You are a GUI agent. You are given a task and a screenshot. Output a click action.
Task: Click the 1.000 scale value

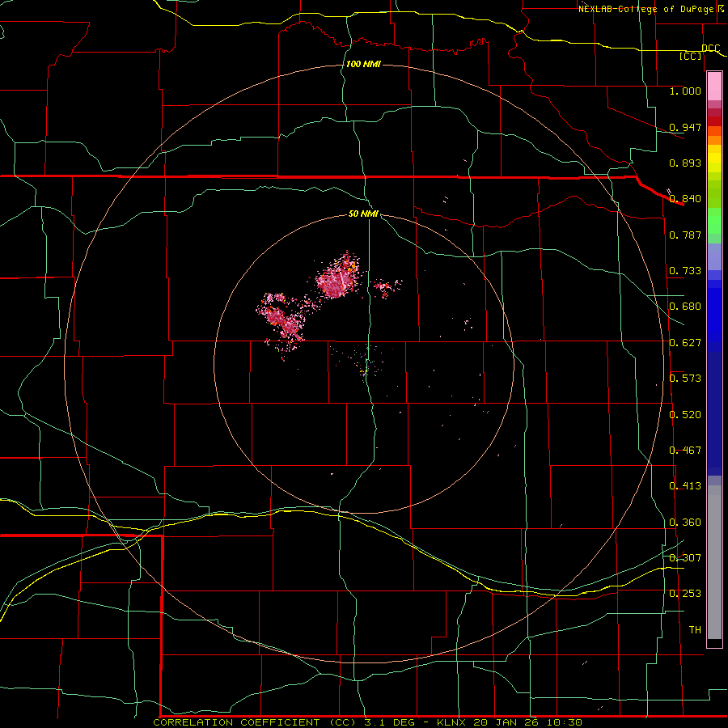coord(685,91)
